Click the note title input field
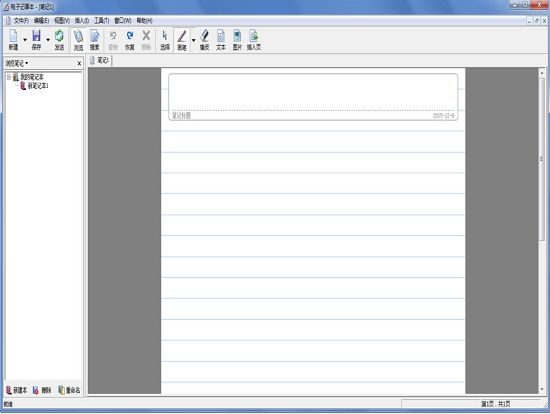 click(x=313, y=93)
